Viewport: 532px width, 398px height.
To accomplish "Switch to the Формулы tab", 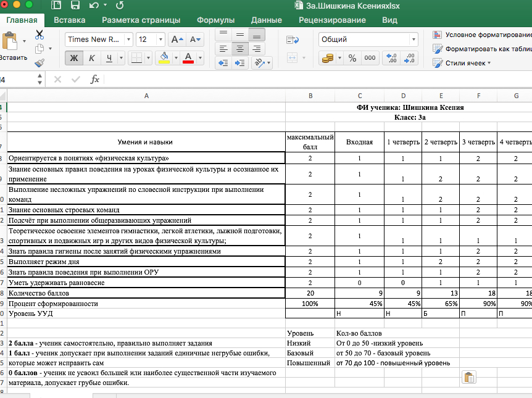I will 216,20.
